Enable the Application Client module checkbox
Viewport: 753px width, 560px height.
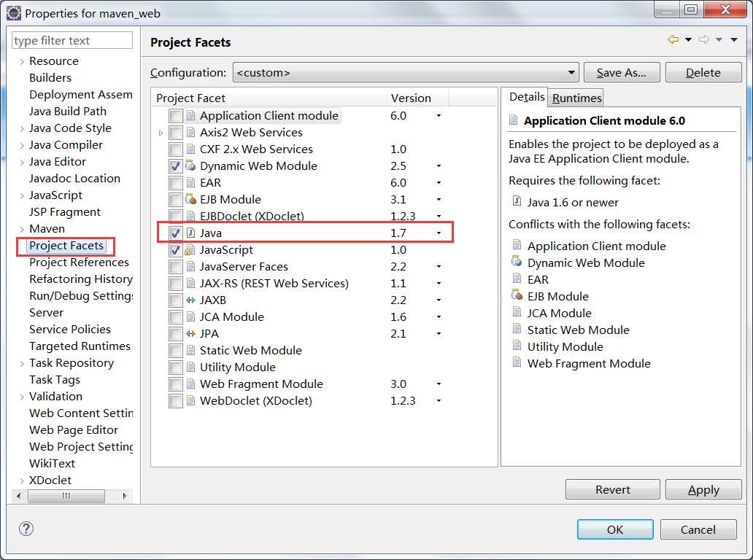coord(176,116)
